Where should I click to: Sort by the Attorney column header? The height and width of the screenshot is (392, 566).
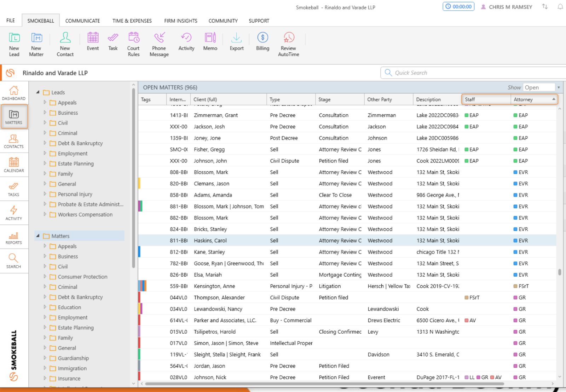point(534,99)
